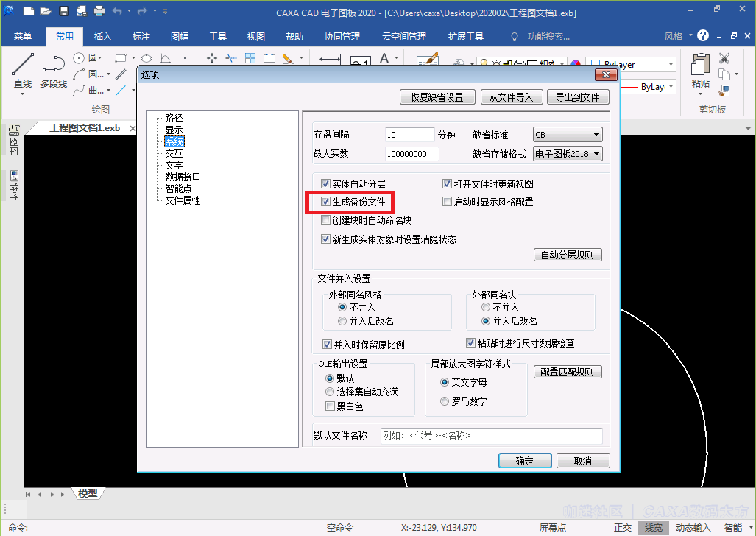
Task: Enable 黑白色 checkbox in OLE settings
Action: click(330, 406)
